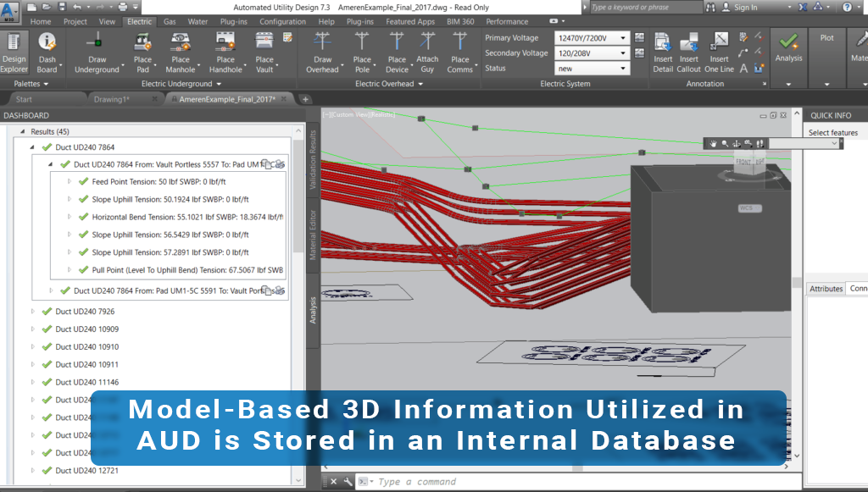Select Slope Uphill Tension: 56.5429 lbf row
The image size is (868, 492).
pos(170,235)
